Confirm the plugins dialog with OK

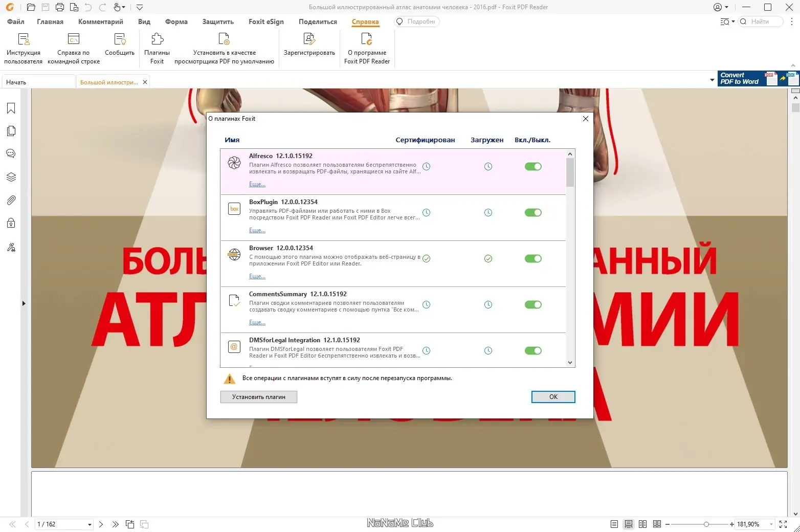[x=553, y=397]
